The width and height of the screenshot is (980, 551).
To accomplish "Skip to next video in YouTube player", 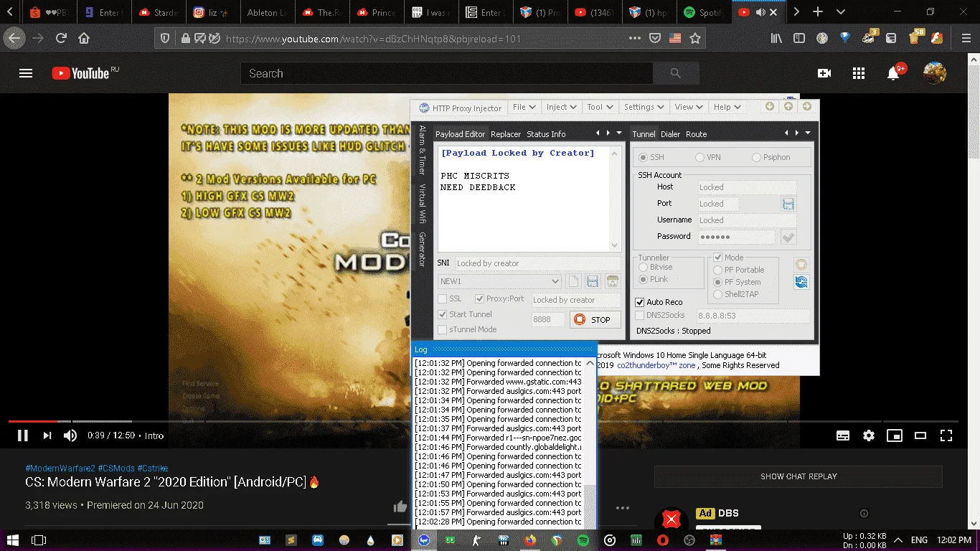I will (x=47, y=435).
